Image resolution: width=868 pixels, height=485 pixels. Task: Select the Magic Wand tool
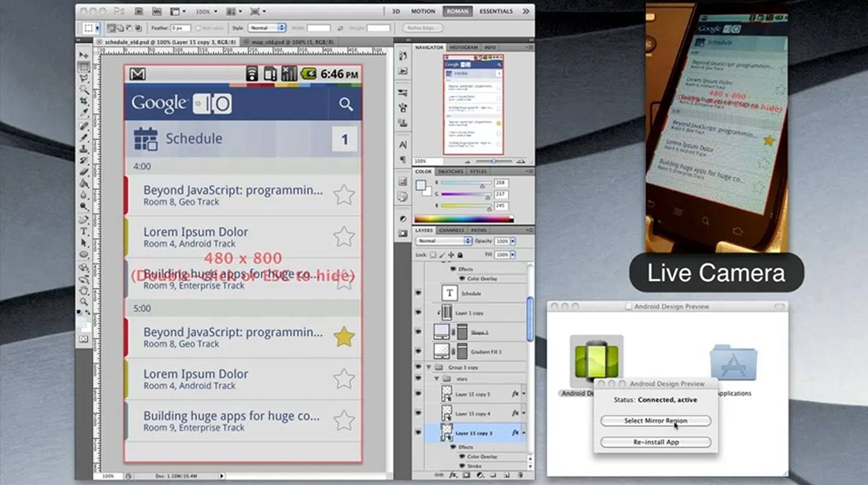[84, 90]
